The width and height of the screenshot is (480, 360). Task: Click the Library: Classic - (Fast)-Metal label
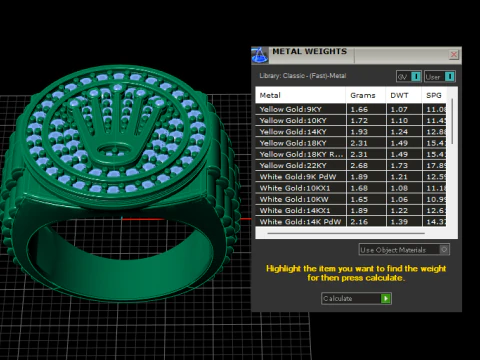click(303, 76)
